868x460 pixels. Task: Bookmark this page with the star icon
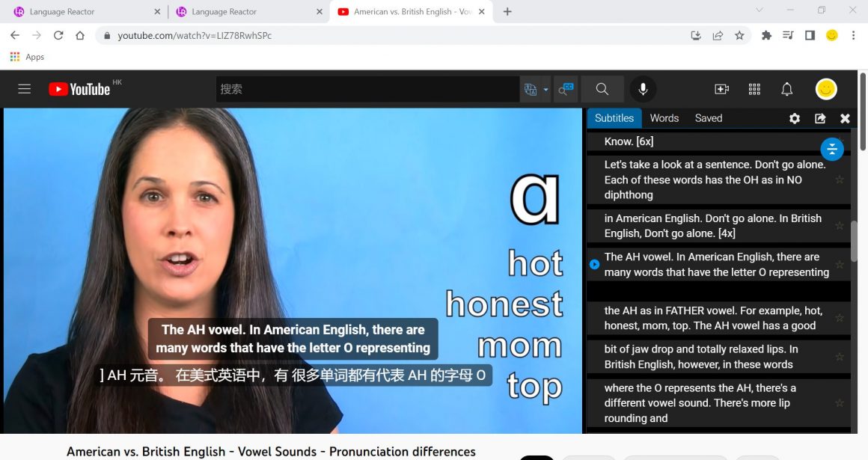(739, 35)
